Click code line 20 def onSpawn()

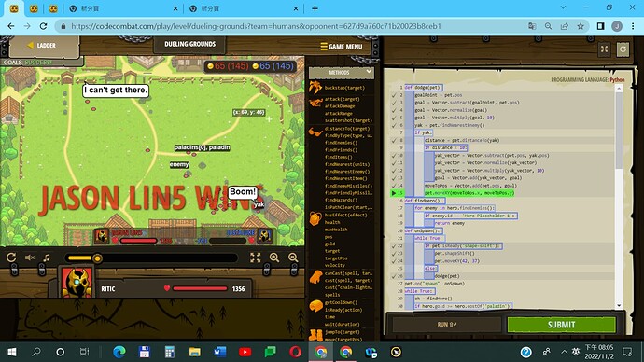[x=423, y=230]
